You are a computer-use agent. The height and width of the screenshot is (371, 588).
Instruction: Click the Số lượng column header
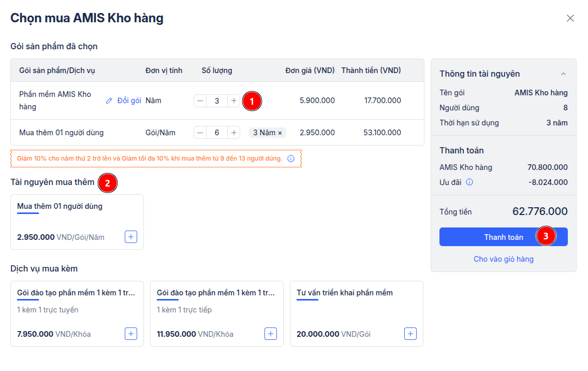pos(217,70)
